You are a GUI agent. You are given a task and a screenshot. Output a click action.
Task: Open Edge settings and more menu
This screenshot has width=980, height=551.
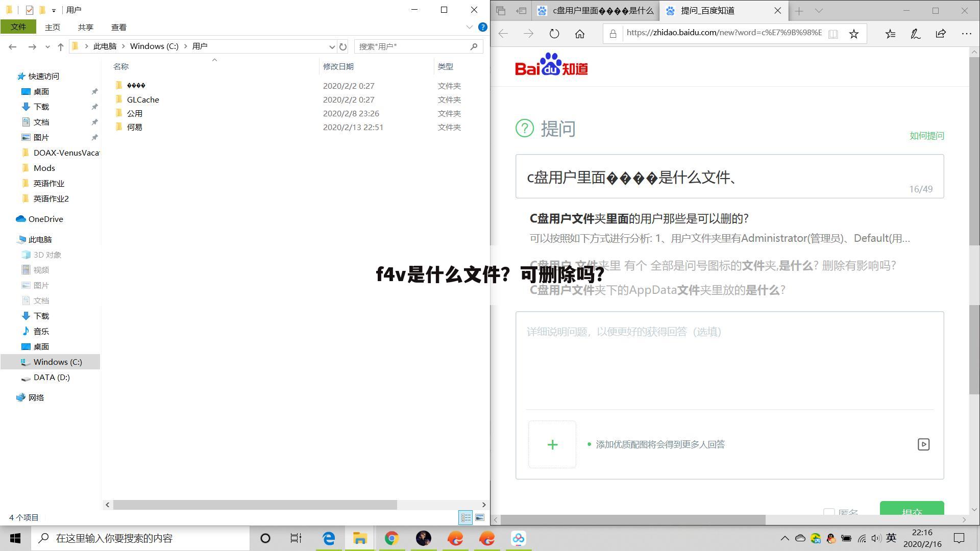point(966,34)
